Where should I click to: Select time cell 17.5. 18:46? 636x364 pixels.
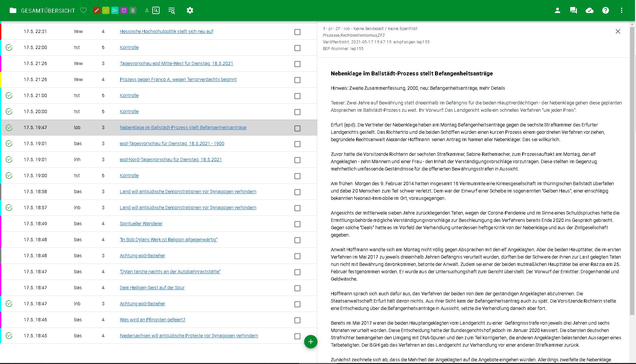point(35,320)
